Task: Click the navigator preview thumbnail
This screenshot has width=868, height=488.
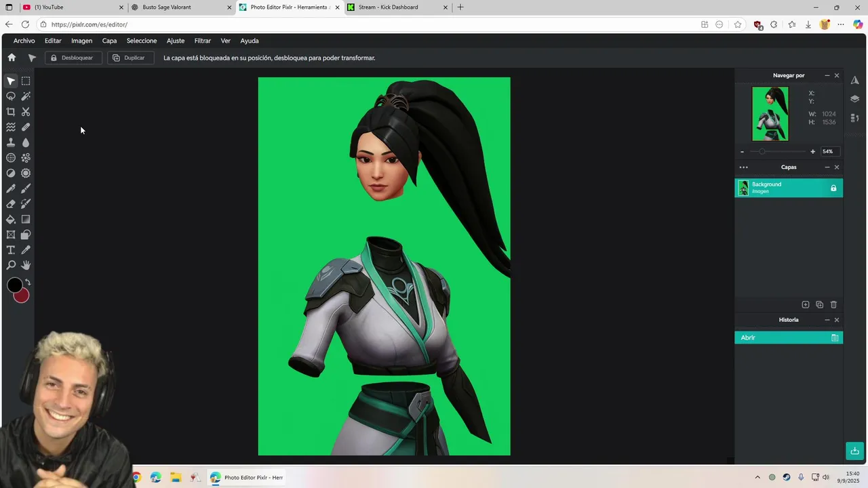Action: (770, 114)
